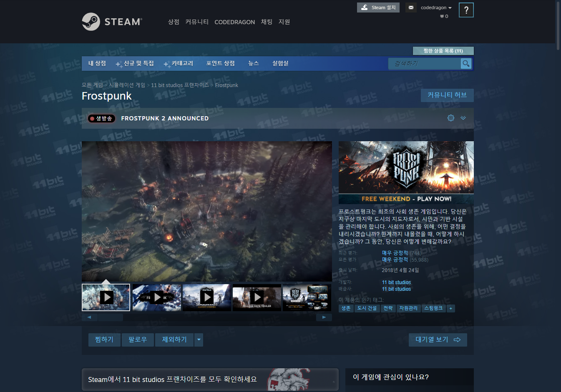The image size is (561, 392).
Task: Open the 제외하기 dropdown arrow
Action: point(199,340)
